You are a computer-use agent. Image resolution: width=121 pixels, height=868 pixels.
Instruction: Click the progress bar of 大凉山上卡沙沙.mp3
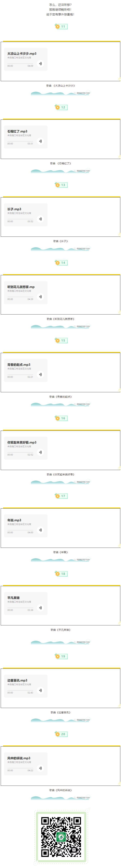(x=20, y=63)
